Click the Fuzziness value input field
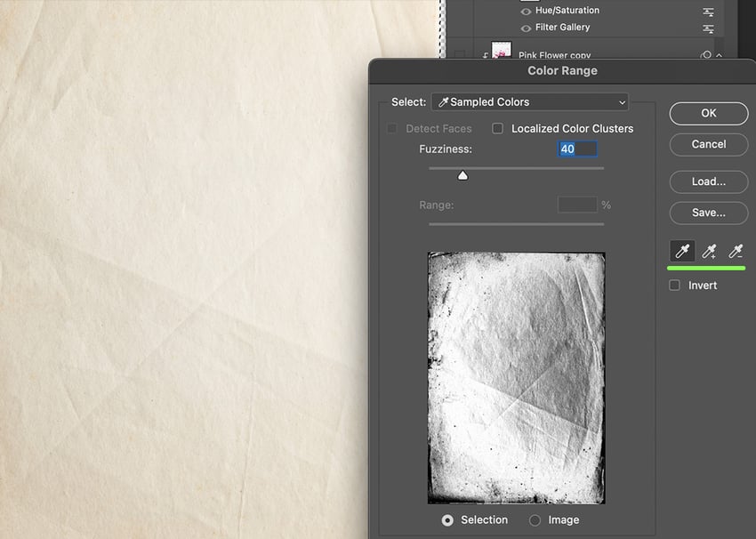Viewport: 756px width, 539px height. point(577,149)
